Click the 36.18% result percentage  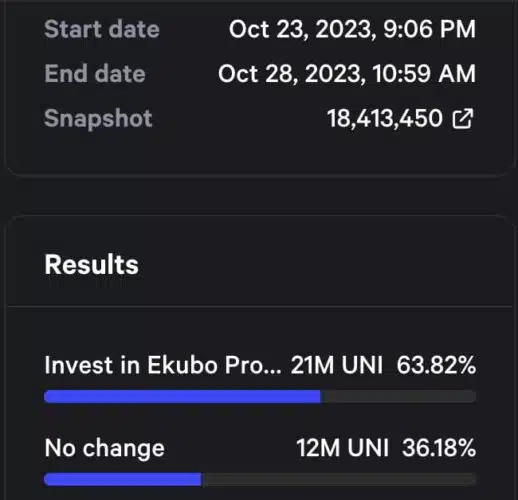439,448
